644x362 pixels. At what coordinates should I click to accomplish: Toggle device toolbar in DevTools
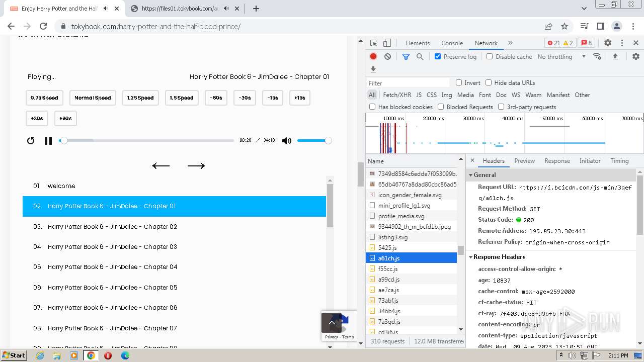pos(387,43)
